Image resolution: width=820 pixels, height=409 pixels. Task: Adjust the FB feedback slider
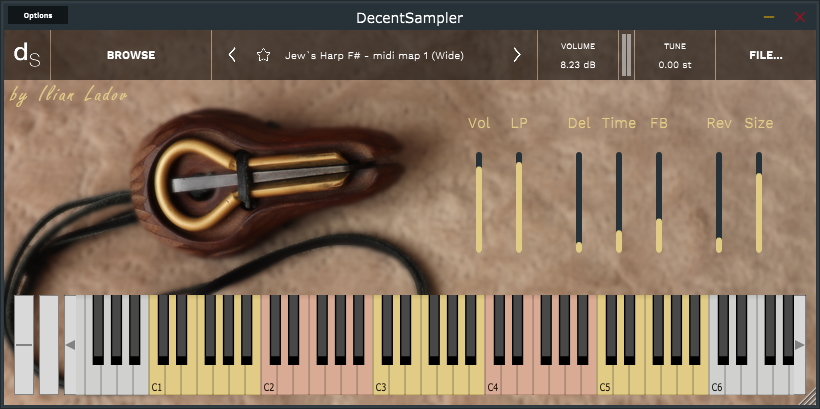click(659, 202)
